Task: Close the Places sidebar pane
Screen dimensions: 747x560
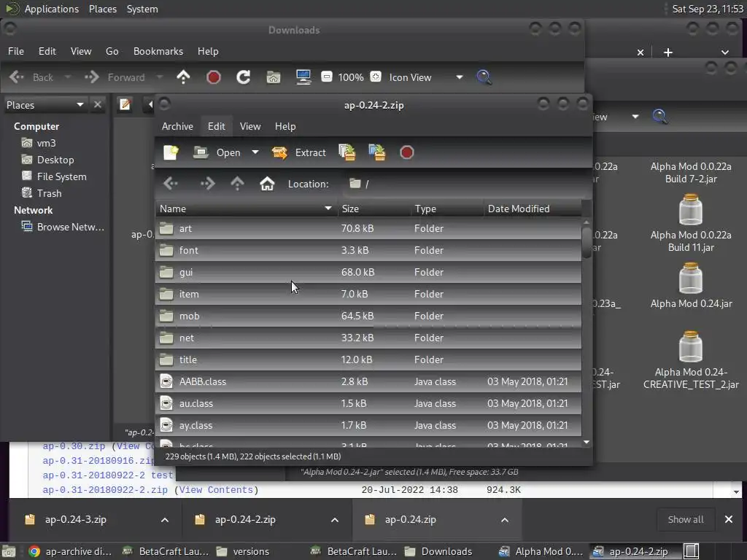Action: (x=98, y=105)
